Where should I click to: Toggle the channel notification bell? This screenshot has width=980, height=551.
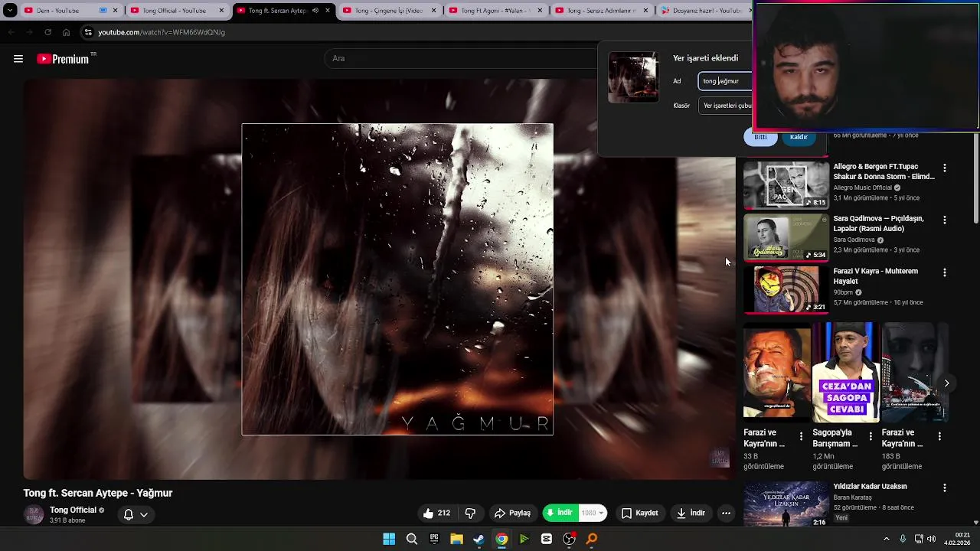coord(129,515)
